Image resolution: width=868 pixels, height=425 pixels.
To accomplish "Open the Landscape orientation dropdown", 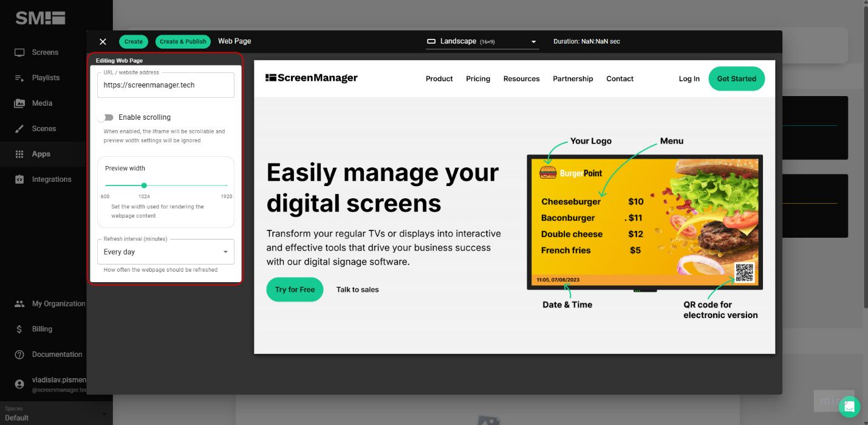I will coord(482,41).
